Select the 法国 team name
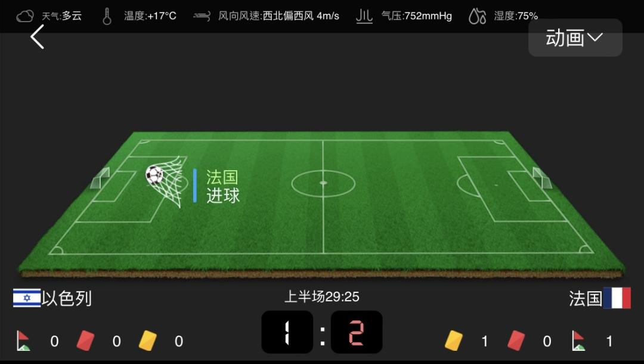644x364 pixels. [586, 299]
